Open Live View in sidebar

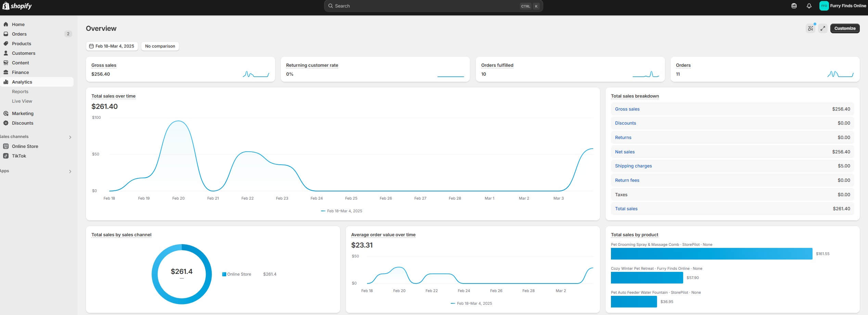click(x=22, y=101)
